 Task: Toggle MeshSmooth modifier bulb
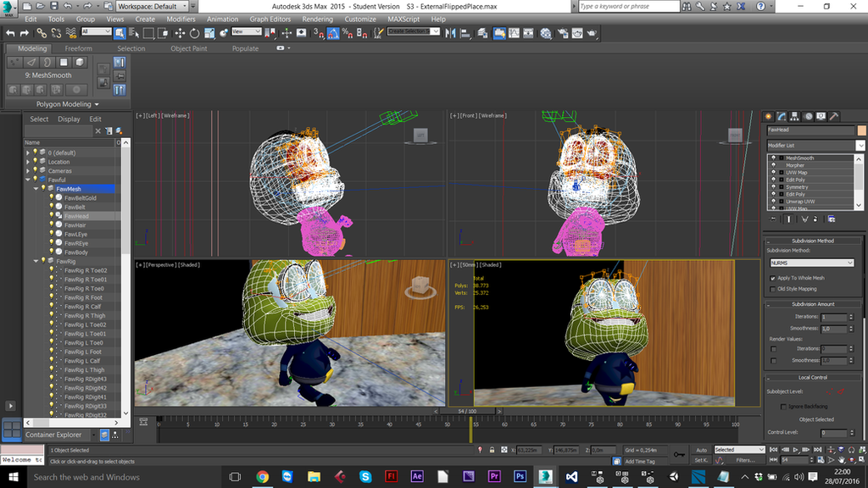coord(773,158)
